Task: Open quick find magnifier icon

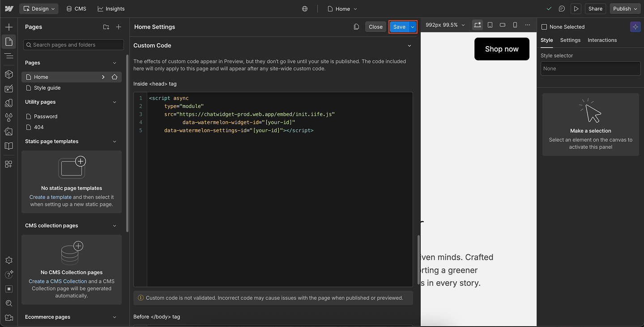Action: 9,303
